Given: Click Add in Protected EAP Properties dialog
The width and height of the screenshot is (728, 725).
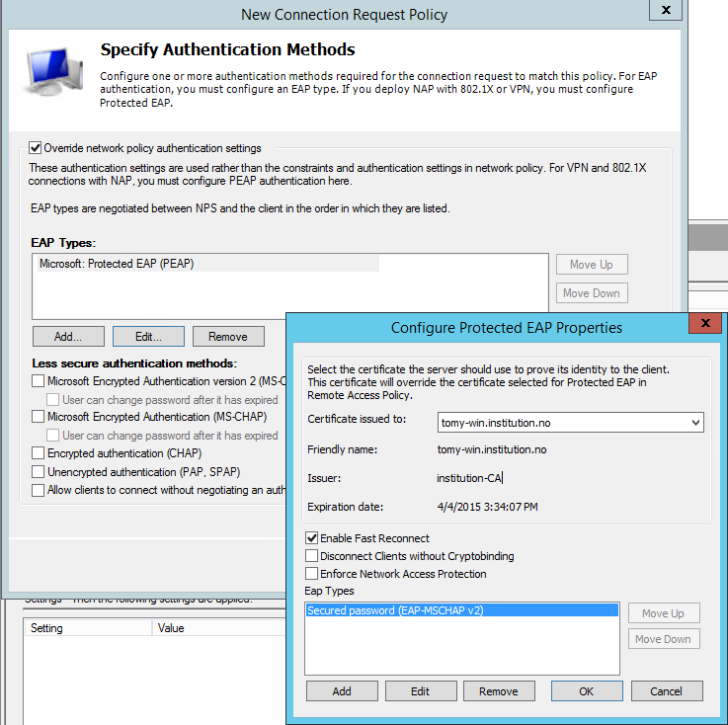Looking at the screenshot, I should point(342,691).
